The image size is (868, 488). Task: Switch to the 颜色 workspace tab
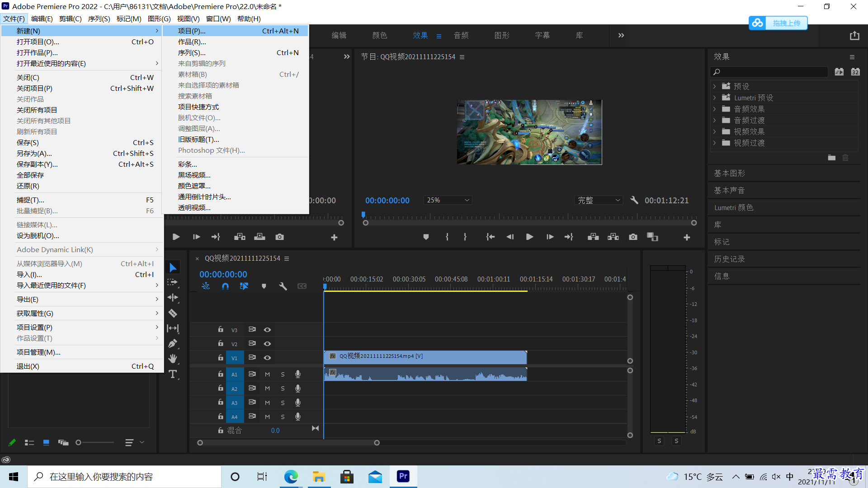coord(379,35)
